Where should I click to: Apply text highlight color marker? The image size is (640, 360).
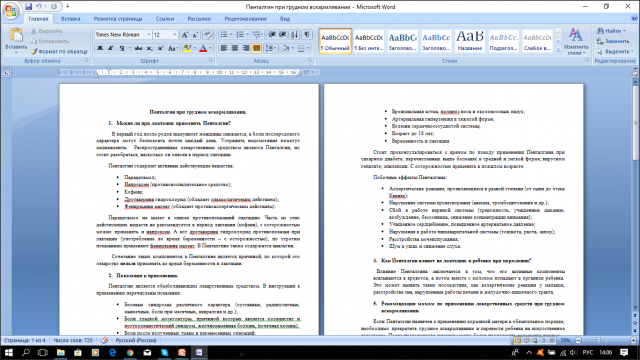187,48
